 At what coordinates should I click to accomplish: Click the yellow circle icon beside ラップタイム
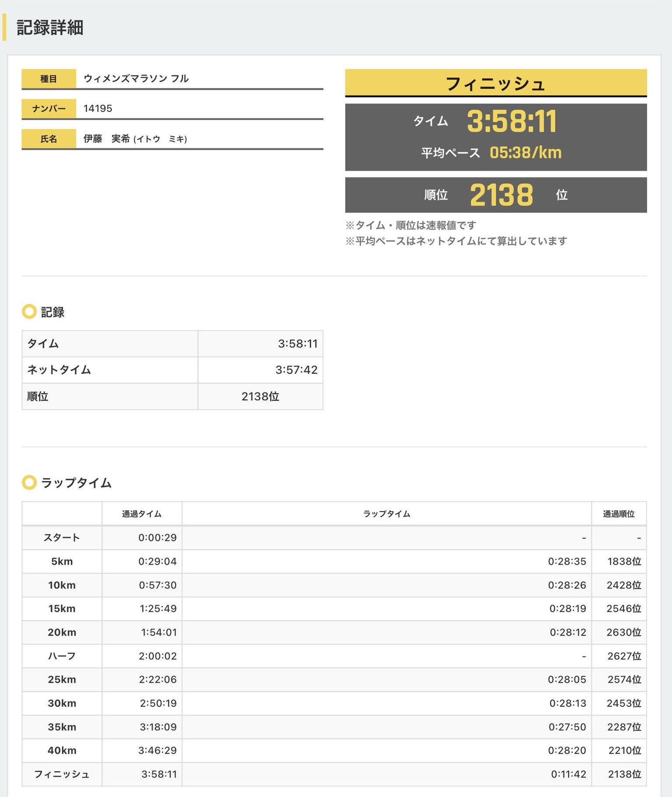(x=29, y=482)
